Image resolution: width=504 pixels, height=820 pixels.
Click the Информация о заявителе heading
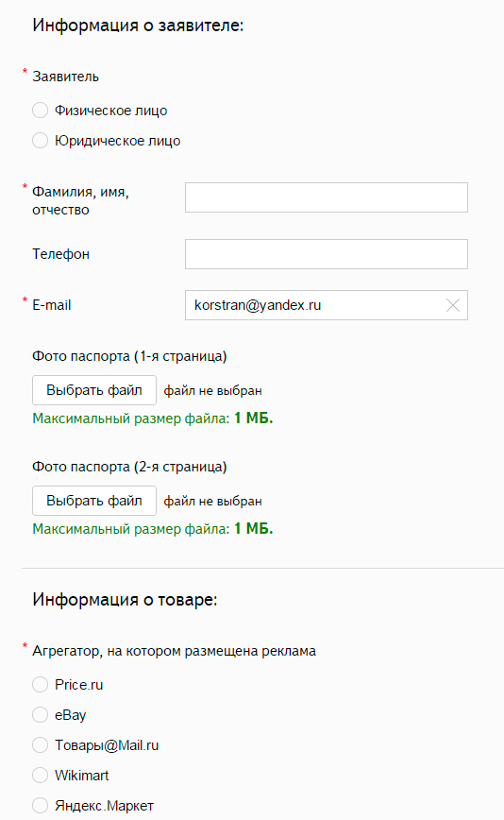coord(138,26)
